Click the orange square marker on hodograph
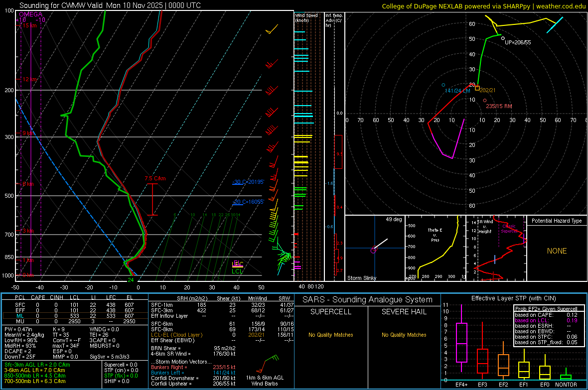The height and width of the screenshot is (390, 588). [x=477, y=88]
